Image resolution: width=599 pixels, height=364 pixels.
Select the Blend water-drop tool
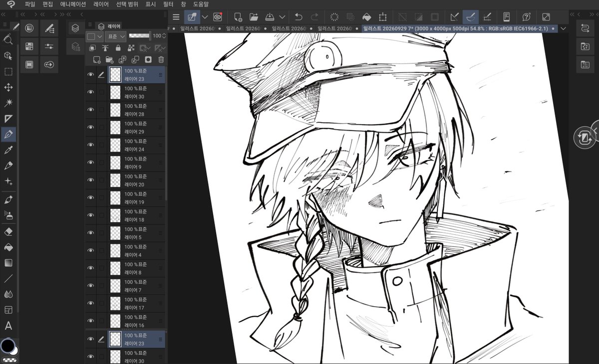coord(8,294)
